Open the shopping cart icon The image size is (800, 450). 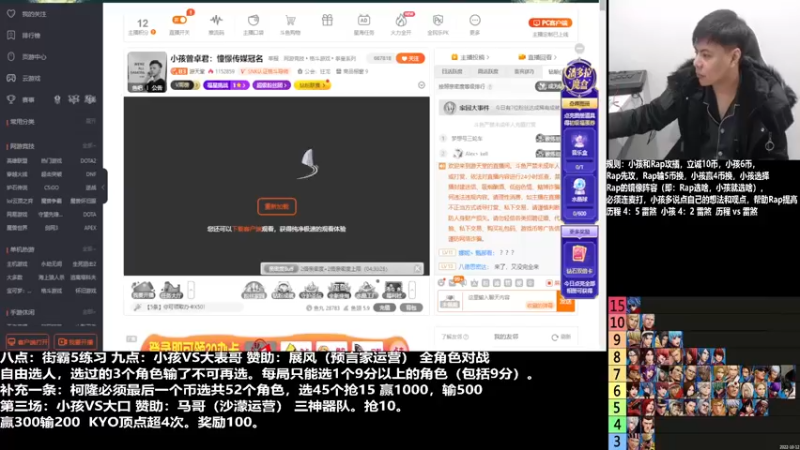click(x=290, y=20)
